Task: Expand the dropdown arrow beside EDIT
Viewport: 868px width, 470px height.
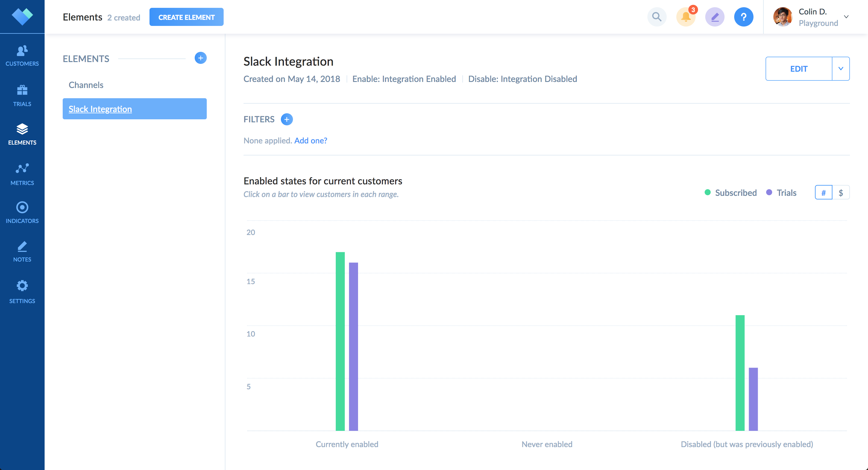Action: click(841, 69)
